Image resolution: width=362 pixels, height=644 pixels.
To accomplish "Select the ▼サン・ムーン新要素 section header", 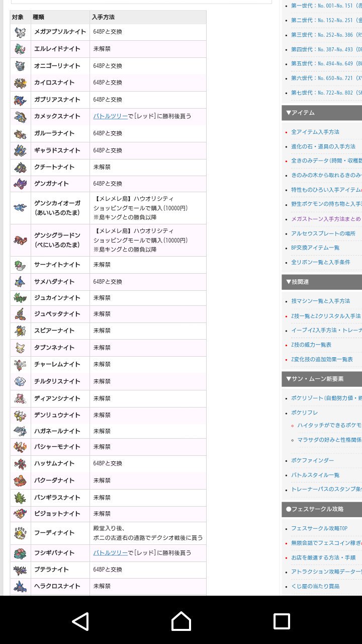I will (x=322, y=379).
